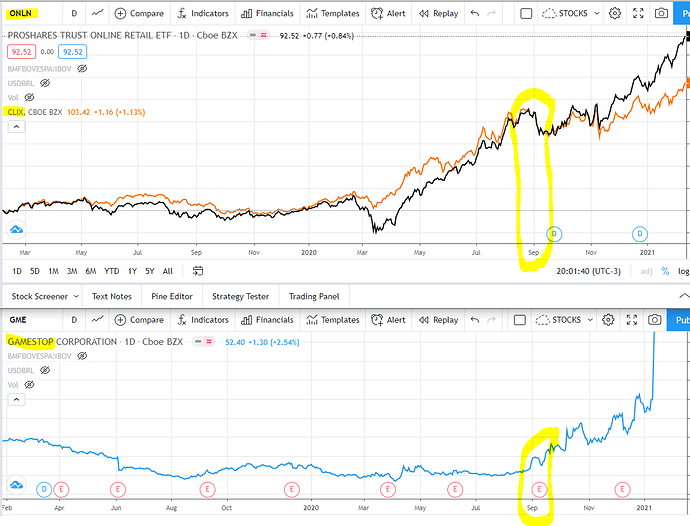
Task: Toggle visibility of BMFBOVESPA:IBOV in ONLN chart
Action: [x=82, y=69]
